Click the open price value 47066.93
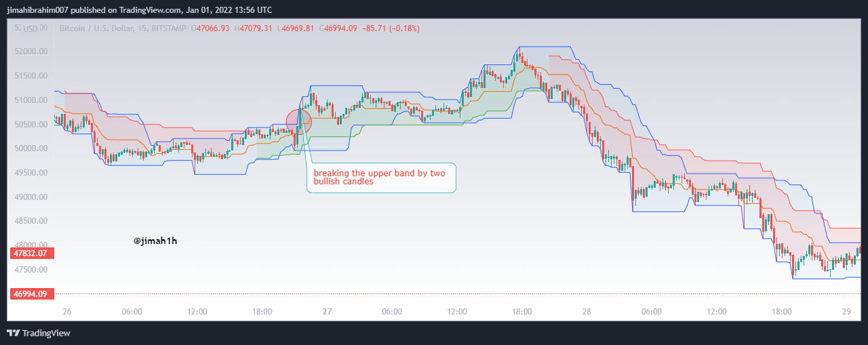The height and width of the screenshot is (345, 868). 212,28
